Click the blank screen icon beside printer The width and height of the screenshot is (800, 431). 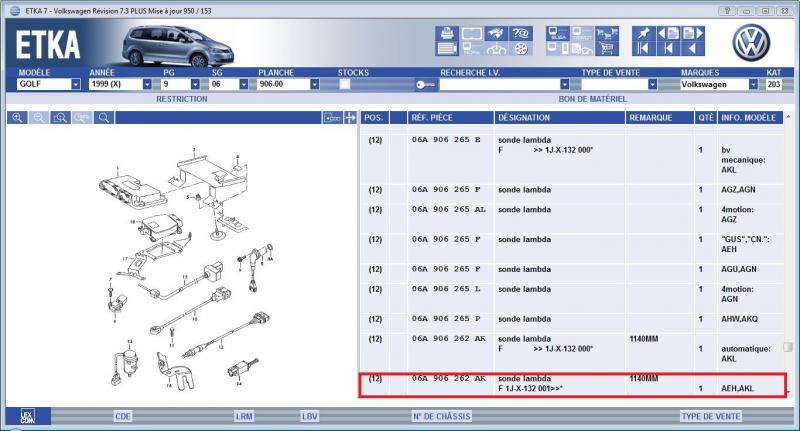pyautogui.click(x=472, y=33)
